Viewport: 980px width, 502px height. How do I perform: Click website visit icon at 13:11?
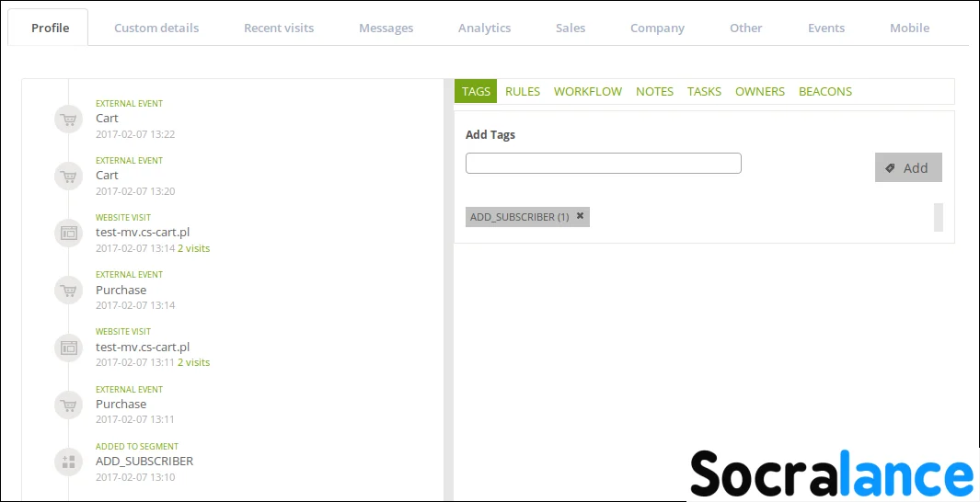[69, 348]
